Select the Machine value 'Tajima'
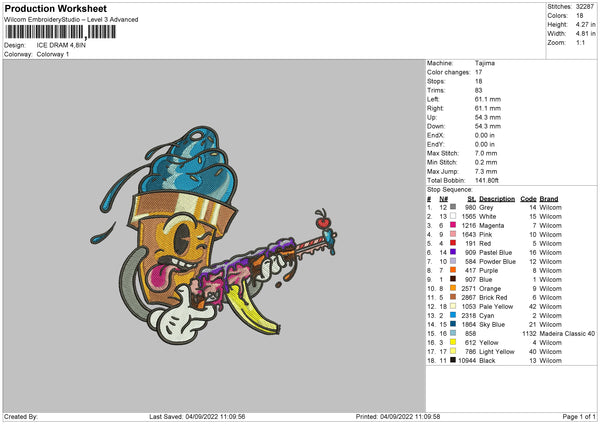This screenshot has width=600, height=424. click(485, 63)
